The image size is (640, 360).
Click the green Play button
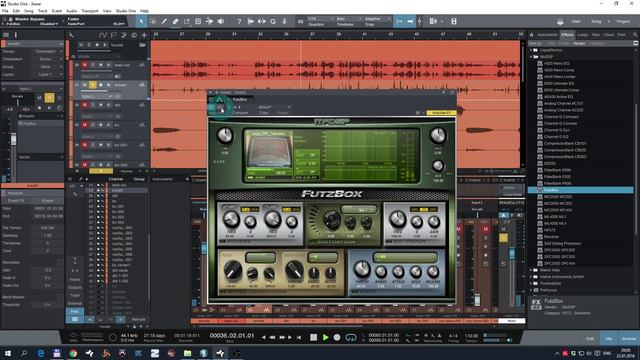coord(325,338)
